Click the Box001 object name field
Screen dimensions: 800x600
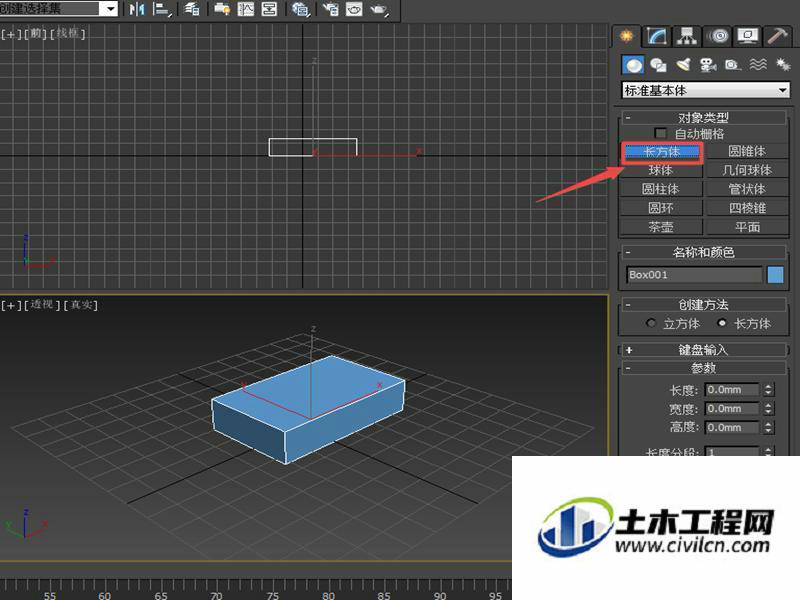coord(694,274)
